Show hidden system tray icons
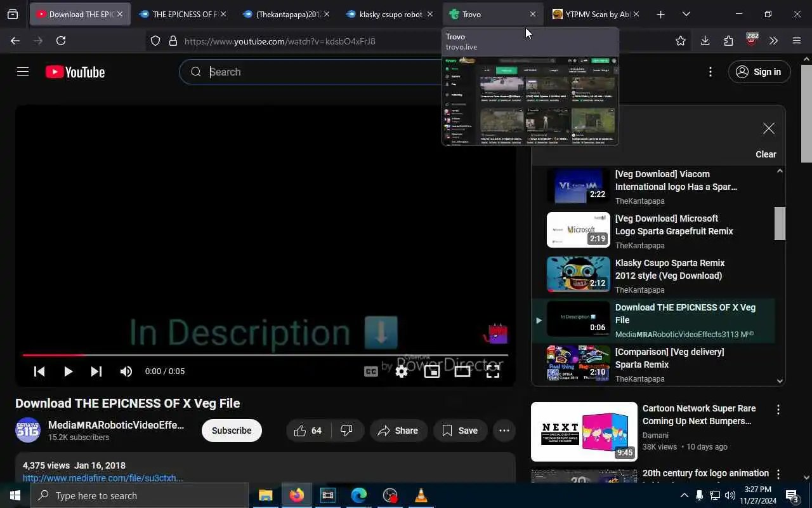This screenshot has width=812, height=508. click(x=684, y=495)
